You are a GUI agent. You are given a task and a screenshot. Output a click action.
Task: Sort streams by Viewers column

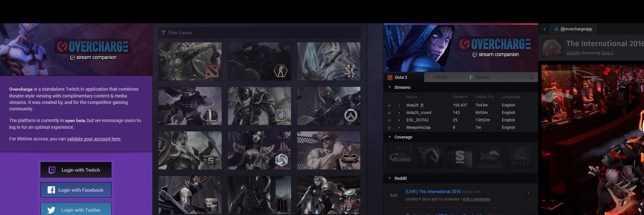tap(460, 97)
